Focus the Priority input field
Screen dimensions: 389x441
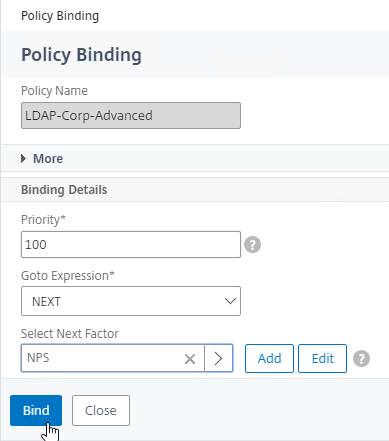pos(131,244)
